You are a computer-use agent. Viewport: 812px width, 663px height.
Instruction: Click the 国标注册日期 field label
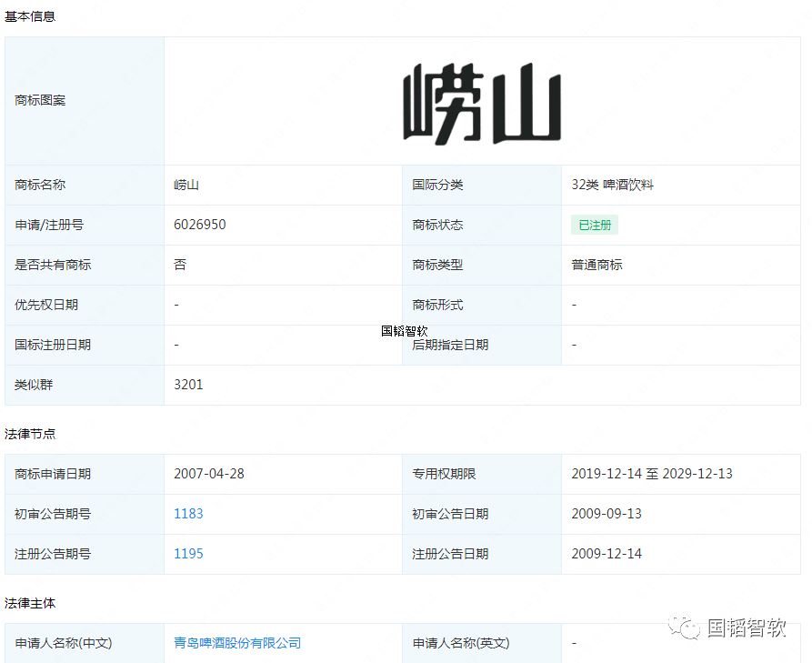click(53, 345)
